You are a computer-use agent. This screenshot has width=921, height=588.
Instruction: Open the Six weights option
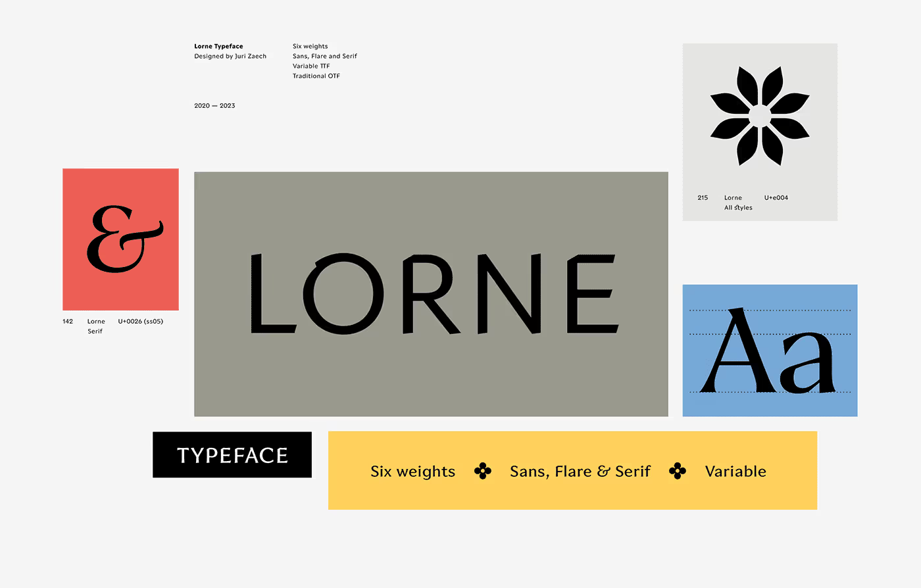[x=412, y=471]
